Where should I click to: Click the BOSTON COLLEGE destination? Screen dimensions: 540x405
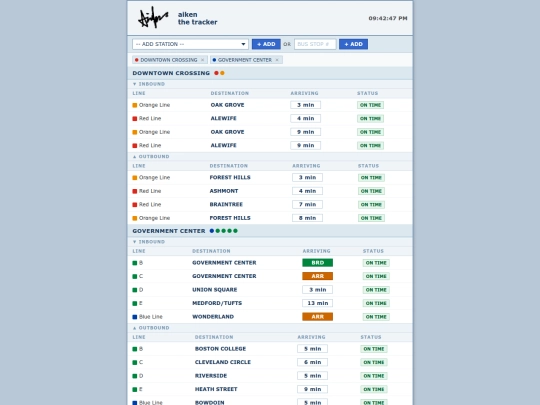220,349
